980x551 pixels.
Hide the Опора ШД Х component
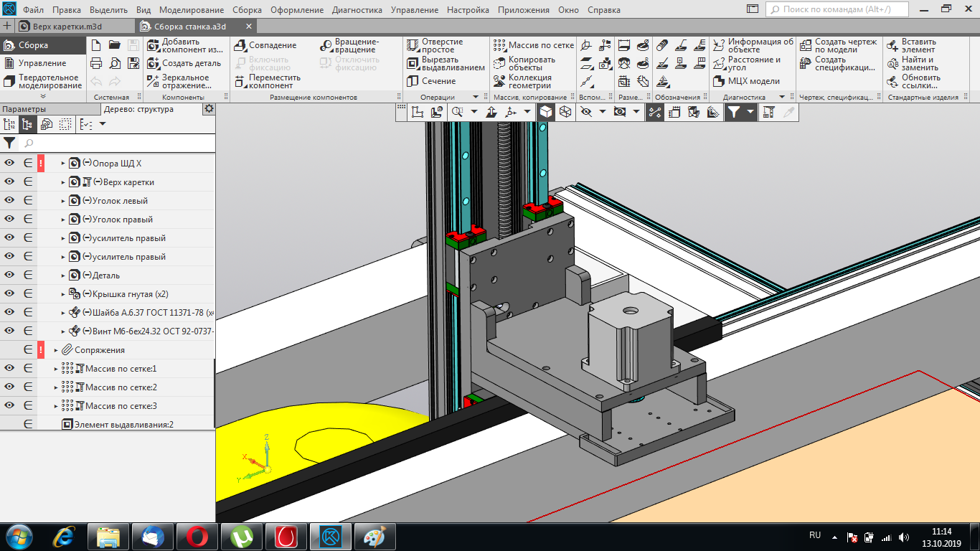[x=10, y=164]
